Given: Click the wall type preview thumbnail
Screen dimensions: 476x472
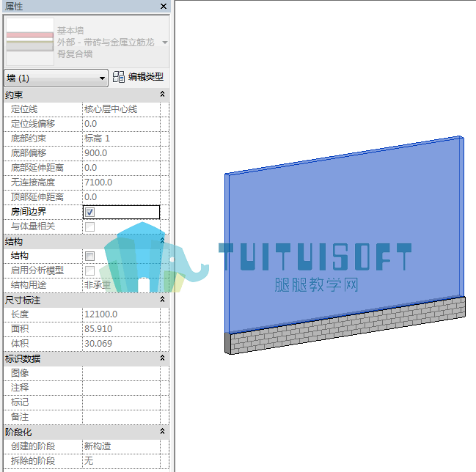Looking at the screenshot, I should (30, 42).
